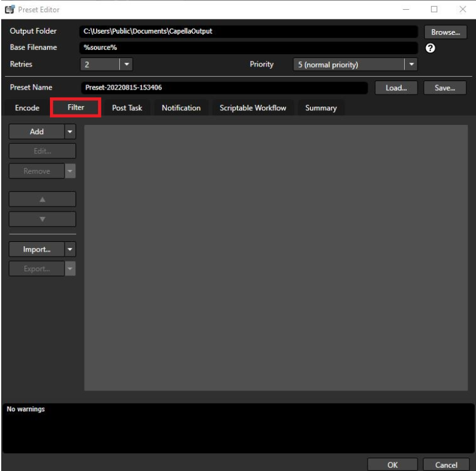Expand the Export dropdown arrow
The image size is (476, 471).
pyautogui.click(x=70, y=269)
